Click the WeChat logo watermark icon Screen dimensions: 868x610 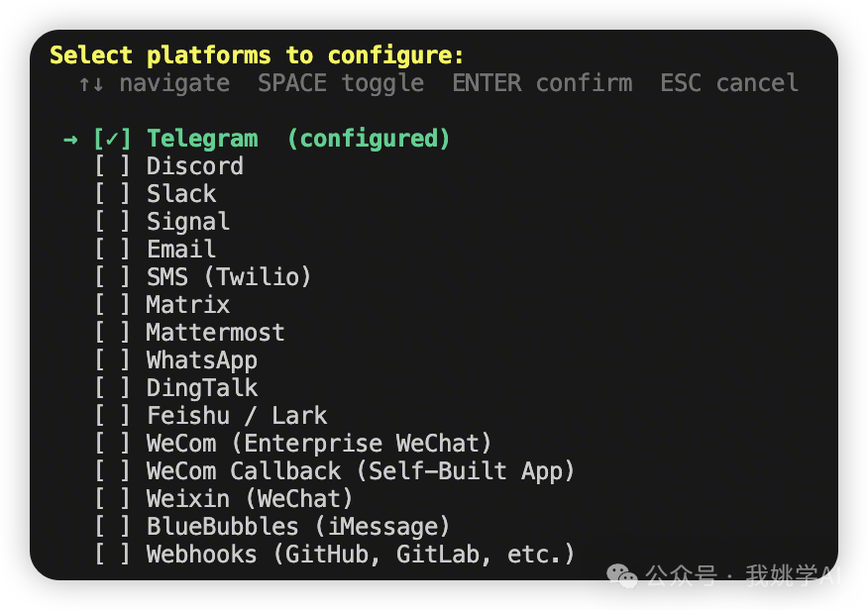coord(623,575)
